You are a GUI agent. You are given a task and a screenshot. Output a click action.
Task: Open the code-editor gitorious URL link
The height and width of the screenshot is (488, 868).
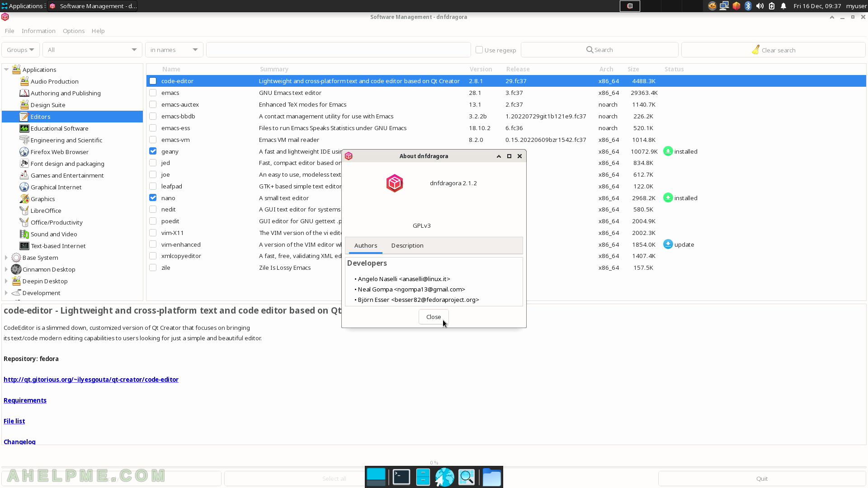pos(91,380)
